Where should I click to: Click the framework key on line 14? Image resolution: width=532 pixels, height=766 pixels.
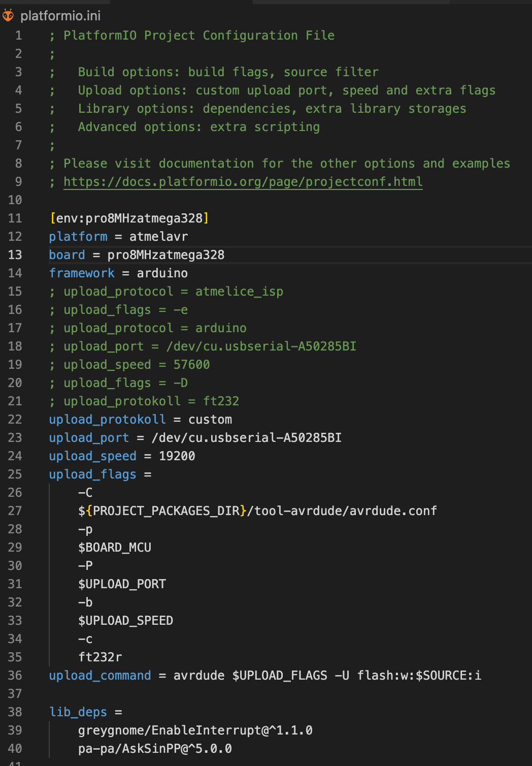(x=82, y=273)
